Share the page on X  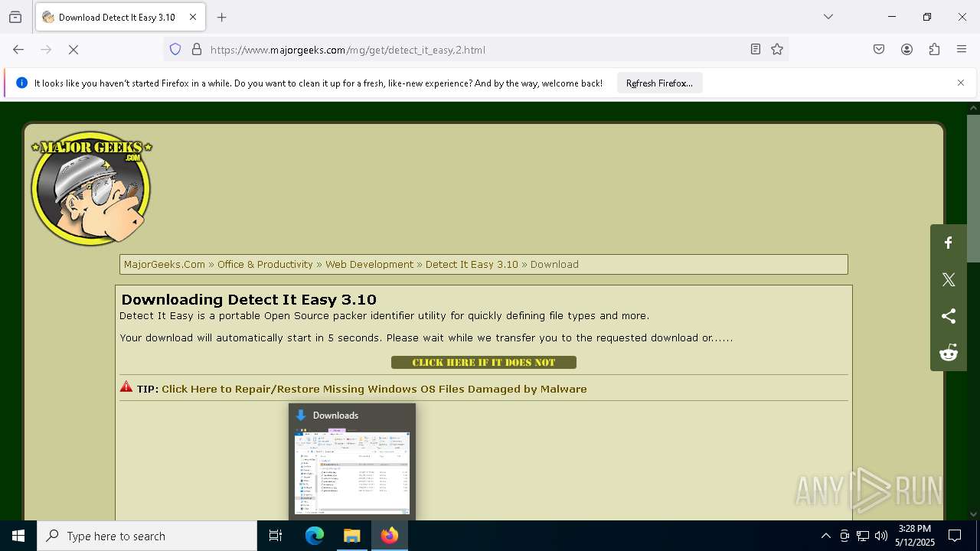(x=949, y=279)
